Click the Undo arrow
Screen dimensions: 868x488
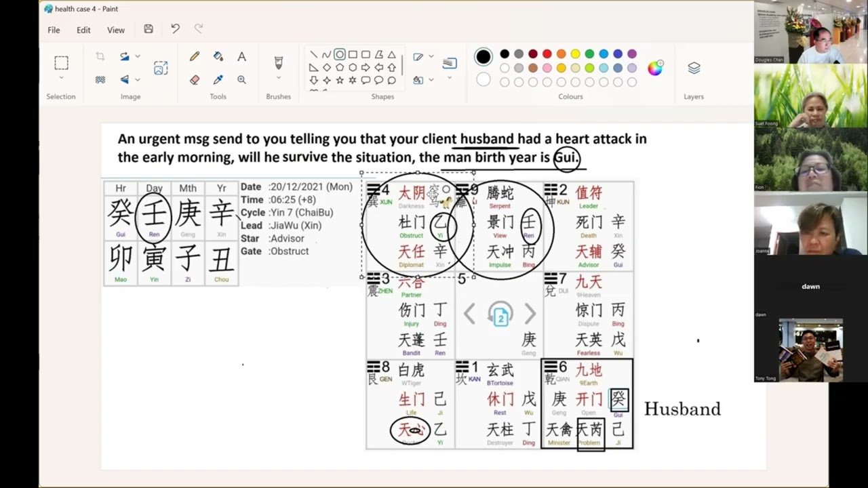[175, 28]
